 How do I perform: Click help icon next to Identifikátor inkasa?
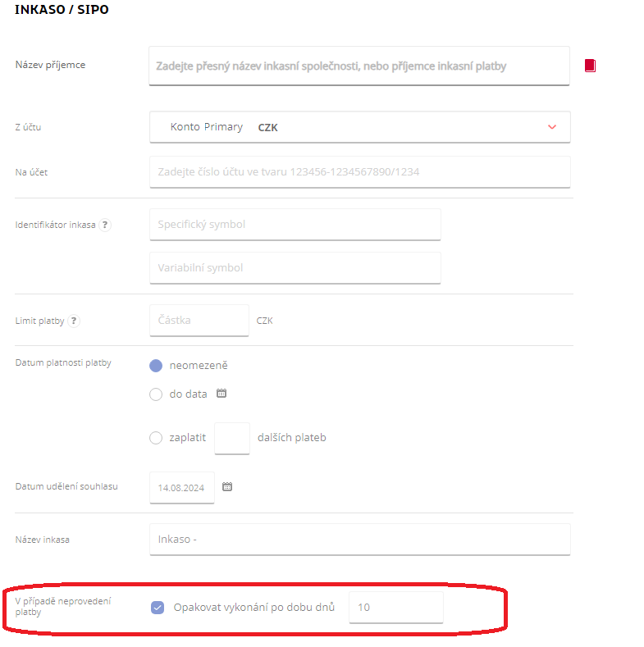coord(105,225)
